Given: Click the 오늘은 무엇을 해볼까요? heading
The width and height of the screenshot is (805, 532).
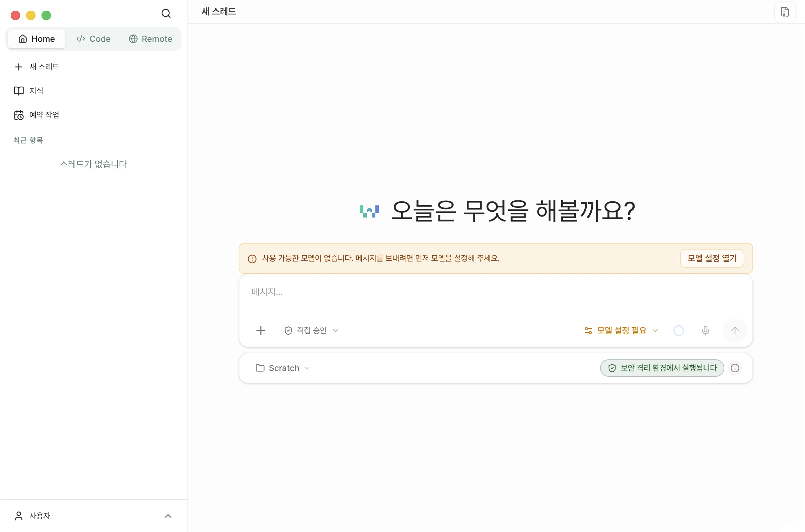Looking at the screenshot, I should pyautogui.click(x=513, y=211).
